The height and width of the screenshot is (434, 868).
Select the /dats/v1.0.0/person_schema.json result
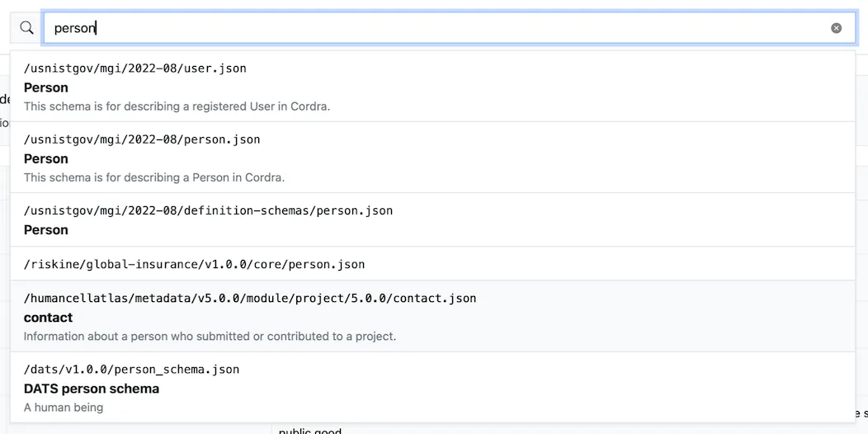coord(432,387)
